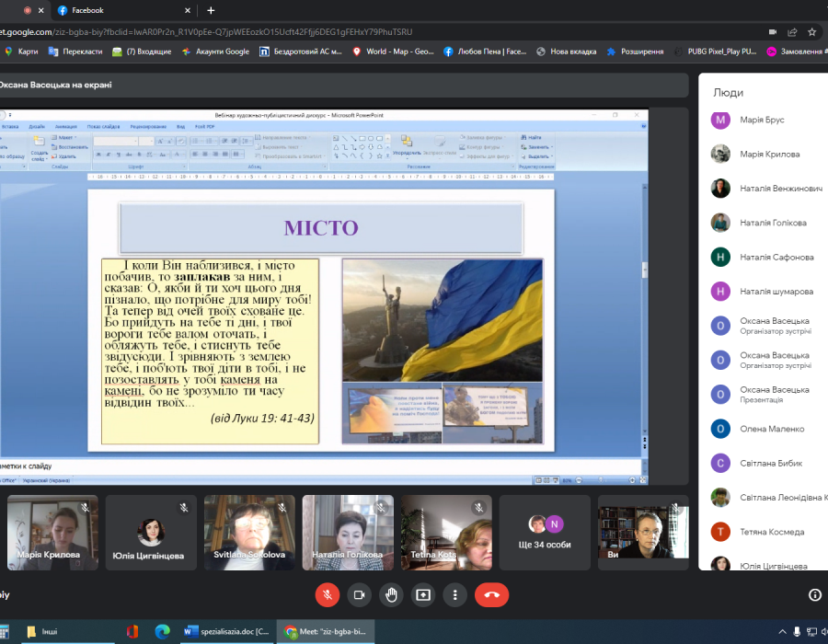Image resolution: width=828 pixels, height=644 pixels.
Task: Click the 'Ще 34 особи' participants tile
Action: point(546,533)
